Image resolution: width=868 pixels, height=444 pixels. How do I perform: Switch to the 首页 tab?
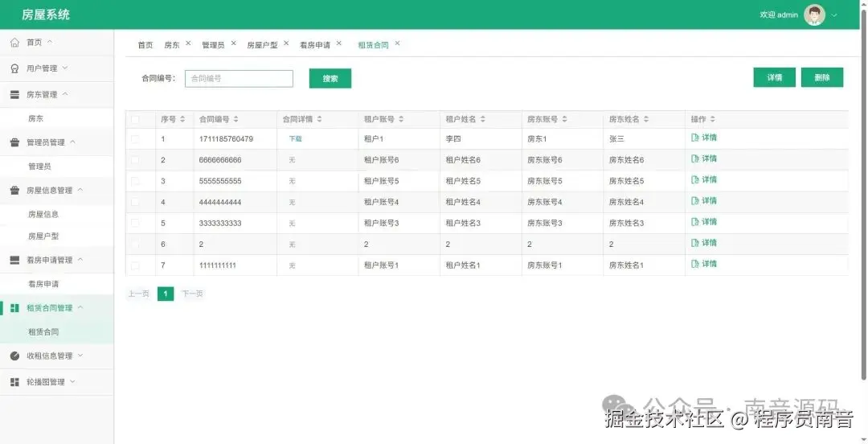tap(145, 46)
